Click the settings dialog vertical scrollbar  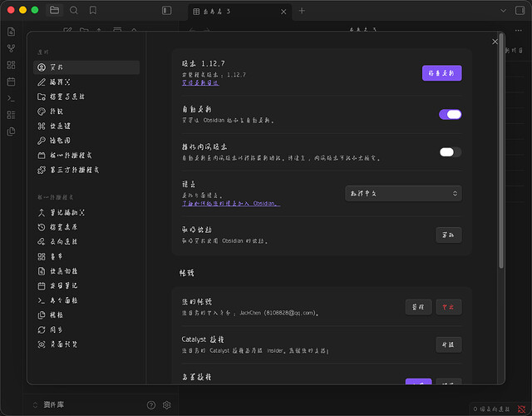(x=500, y=150)
